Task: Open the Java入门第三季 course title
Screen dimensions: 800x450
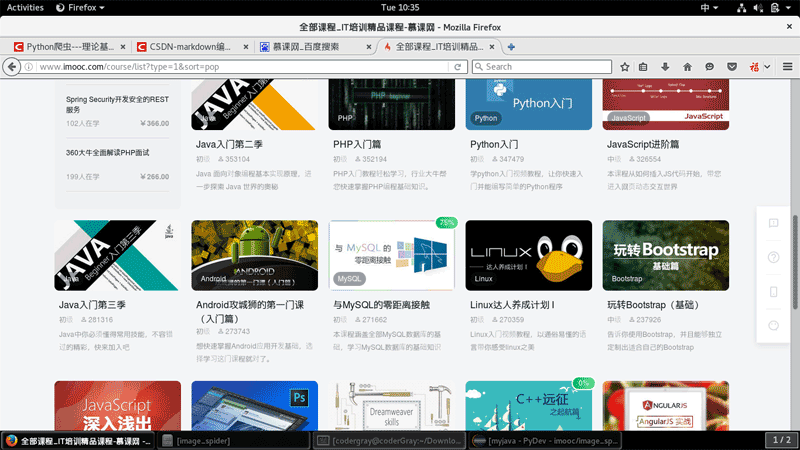Action: 92,305
